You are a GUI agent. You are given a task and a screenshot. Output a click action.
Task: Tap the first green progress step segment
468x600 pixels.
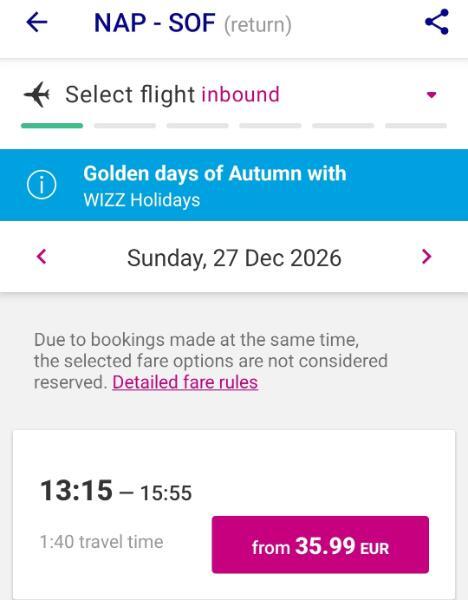(52, 126)
